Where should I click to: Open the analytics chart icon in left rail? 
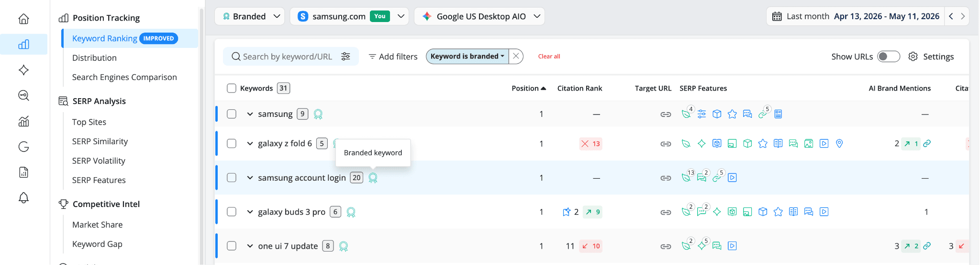[x=23, y=121]
